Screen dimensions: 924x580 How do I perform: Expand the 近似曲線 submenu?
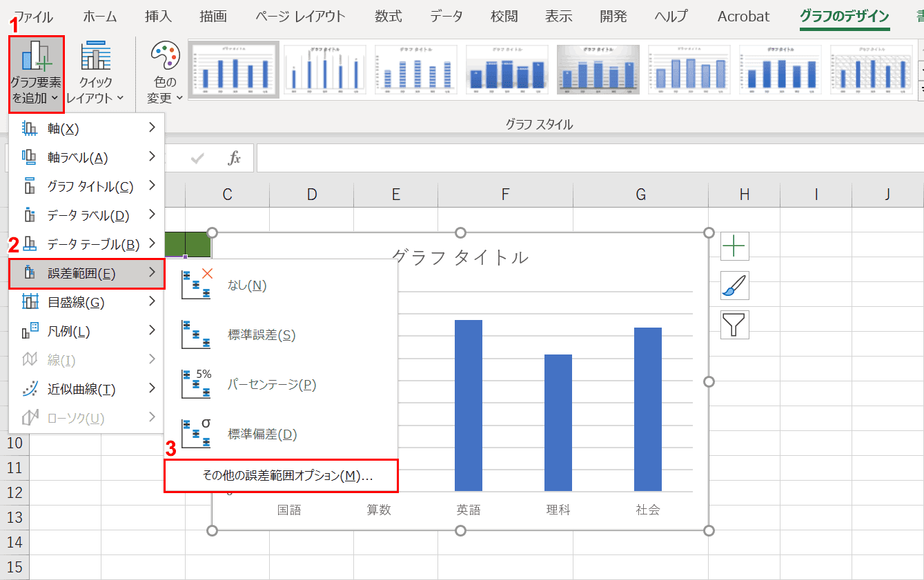coord(86,389)
